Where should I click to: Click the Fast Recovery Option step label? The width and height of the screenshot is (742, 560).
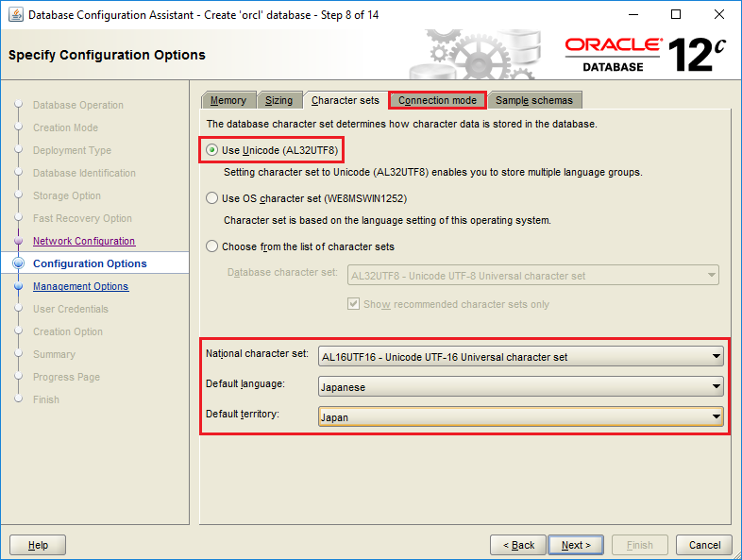click(x=82, y=218)
